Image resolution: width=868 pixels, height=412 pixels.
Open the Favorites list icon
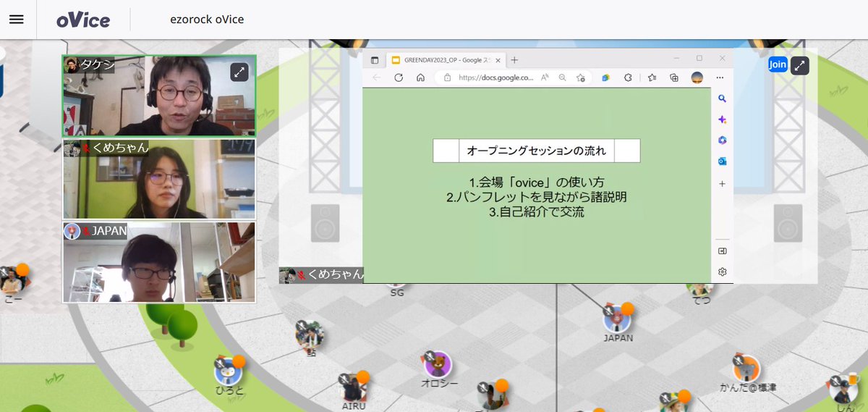click(x=652, y=77)
